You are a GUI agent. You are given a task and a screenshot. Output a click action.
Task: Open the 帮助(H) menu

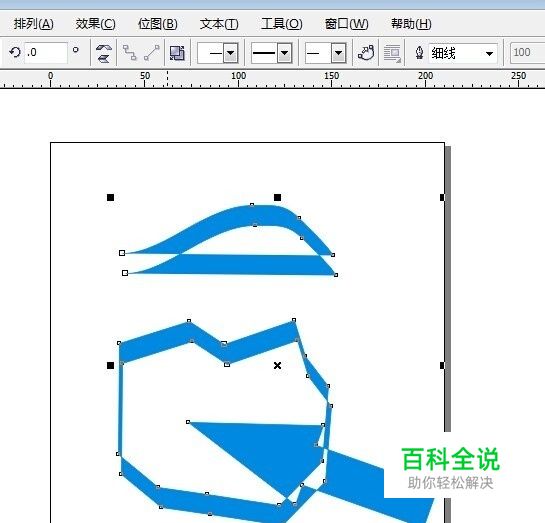point(411,24)
